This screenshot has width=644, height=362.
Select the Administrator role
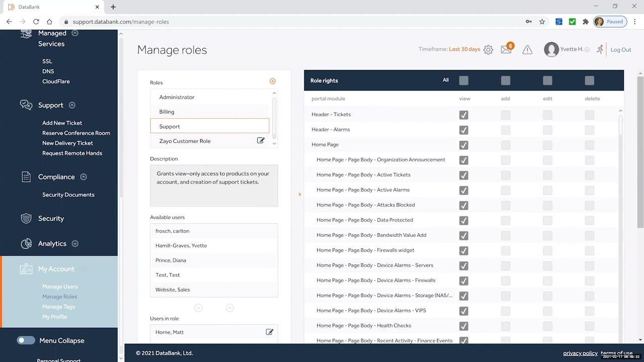(210, 97)
